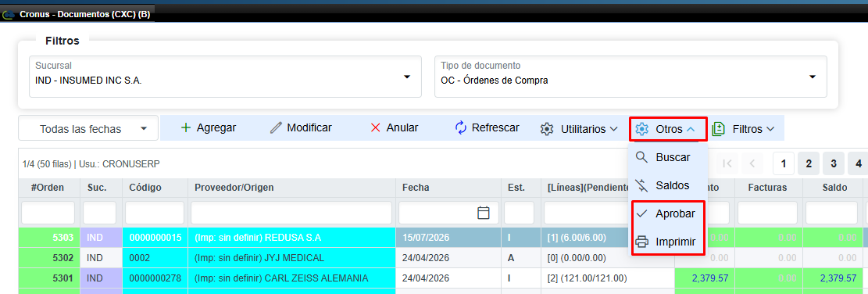Viewport: 868px width, 294px height.
Task: Click the Código column filter field
Action: tap(155, 213)
